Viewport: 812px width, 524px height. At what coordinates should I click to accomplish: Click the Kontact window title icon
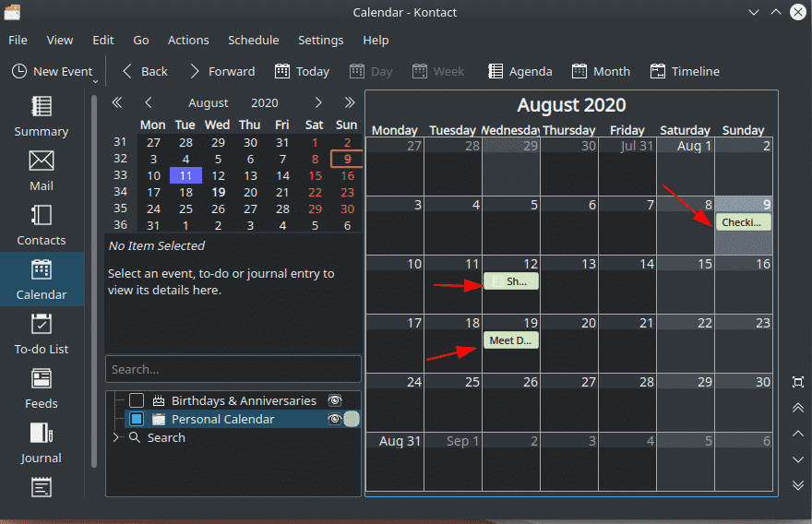pos(12,12)
